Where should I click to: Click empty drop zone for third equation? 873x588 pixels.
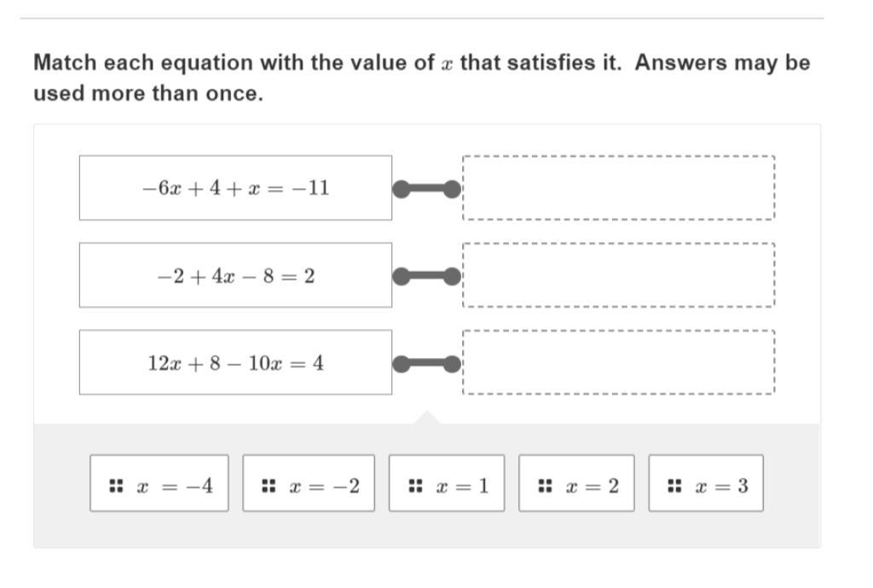coord(619,362)
